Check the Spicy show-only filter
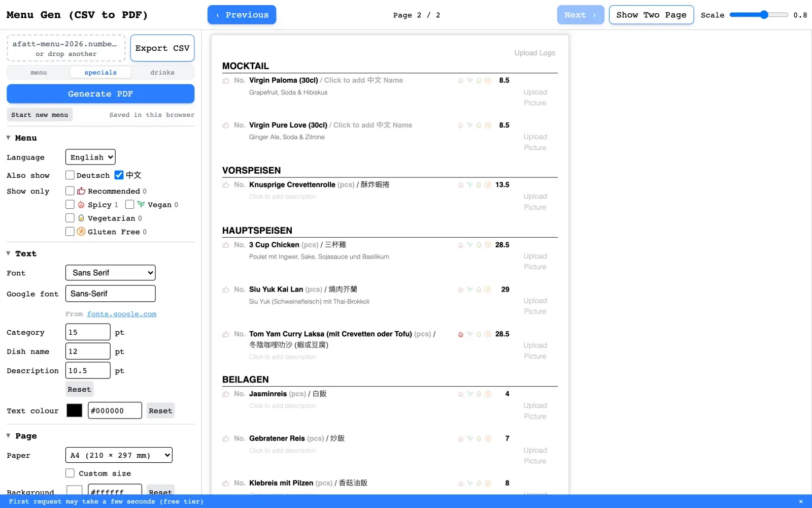The width and height of the screenshot is (812, 508). pos(70,204)
